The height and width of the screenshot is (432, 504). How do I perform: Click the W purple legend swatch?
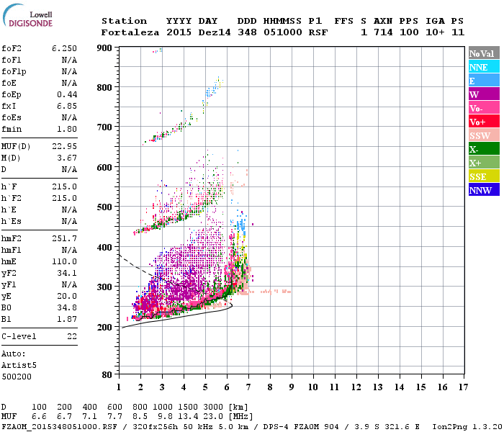pyautogui.click(x=484, y=94)
